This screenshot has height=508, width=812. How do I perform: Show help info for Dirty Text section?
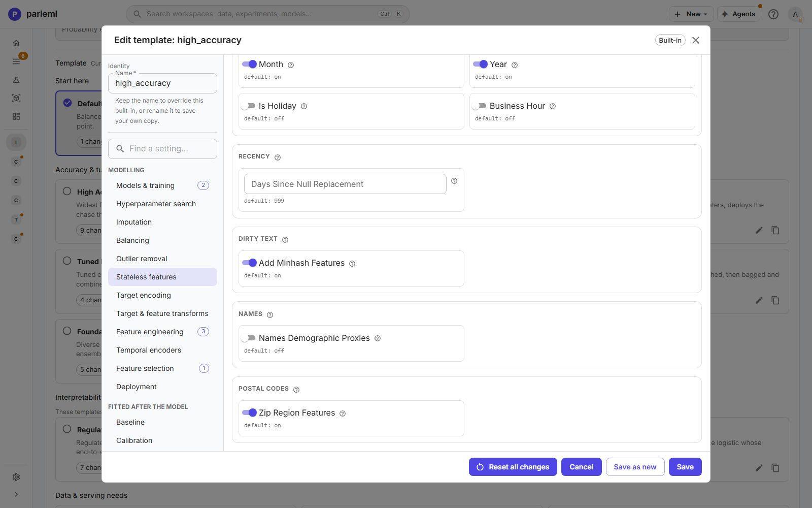click(285, 240)
